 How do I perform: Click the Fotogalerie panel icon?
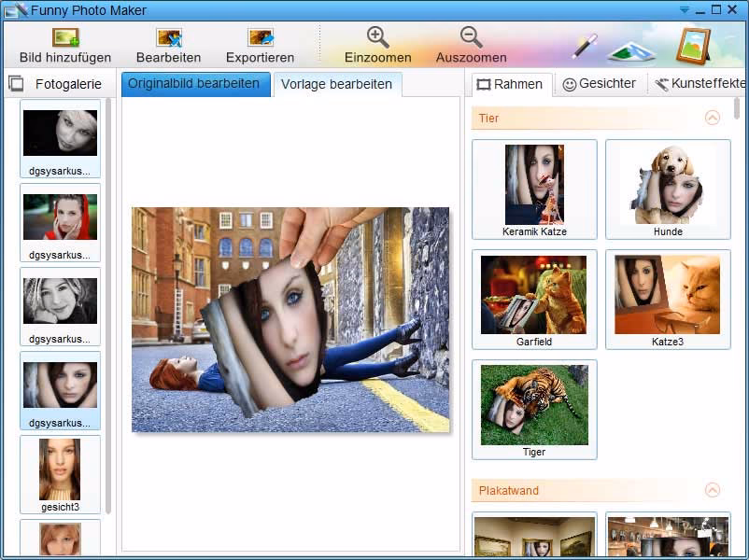[x=16, y=83]
